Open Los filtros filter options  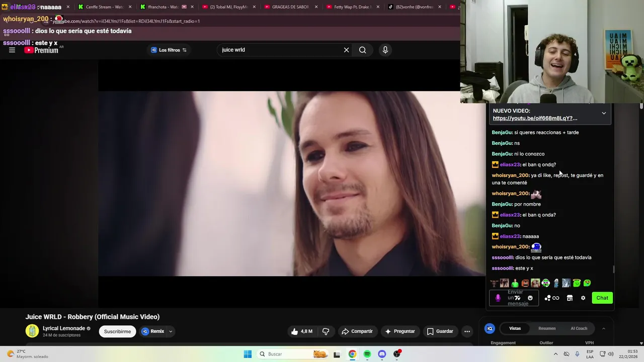click(x=169, y=50)
